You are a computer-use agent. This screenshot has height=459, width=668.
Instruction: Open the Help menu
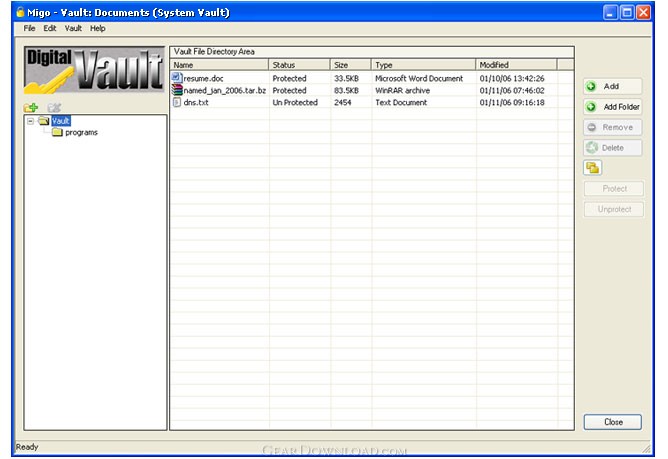point(98,28)
